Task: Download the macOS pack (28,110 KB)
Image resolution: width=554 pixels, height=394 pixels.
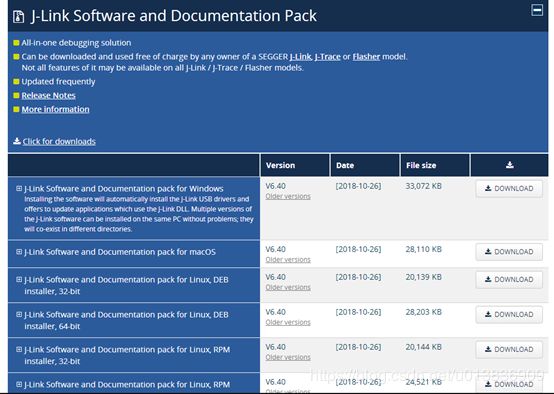Action: (x=509, y=252)
